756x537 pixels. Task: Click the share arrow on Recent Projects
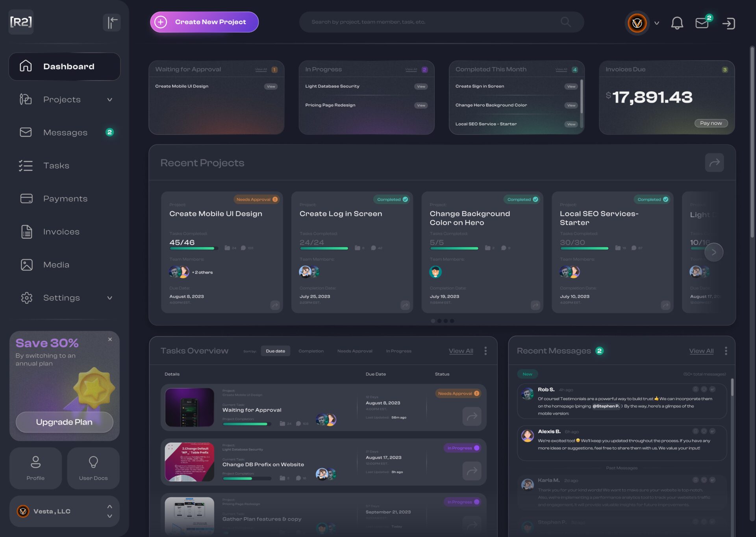714,162
